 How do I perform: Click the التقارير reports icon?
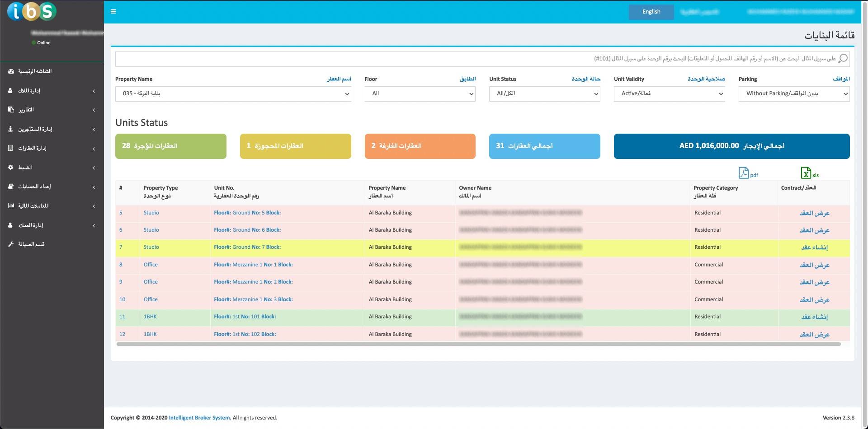click(x=11, y=110)
